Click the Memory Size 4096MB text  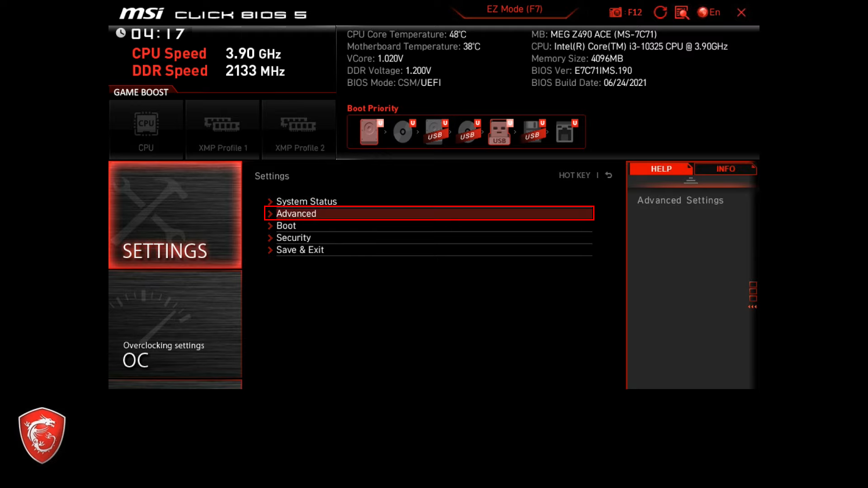577,58
